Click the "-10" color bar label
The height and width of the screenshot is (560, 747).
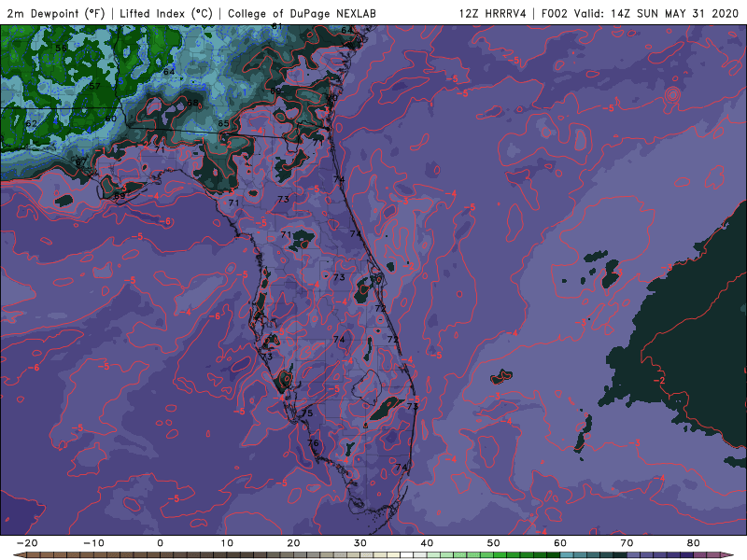pos(93,543)
